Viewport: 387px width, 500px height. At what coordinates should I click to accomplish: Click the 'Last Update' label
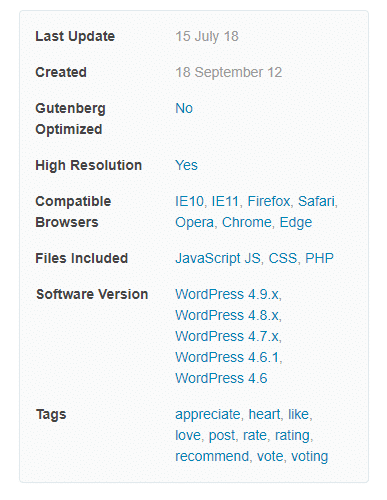(75, 36)
